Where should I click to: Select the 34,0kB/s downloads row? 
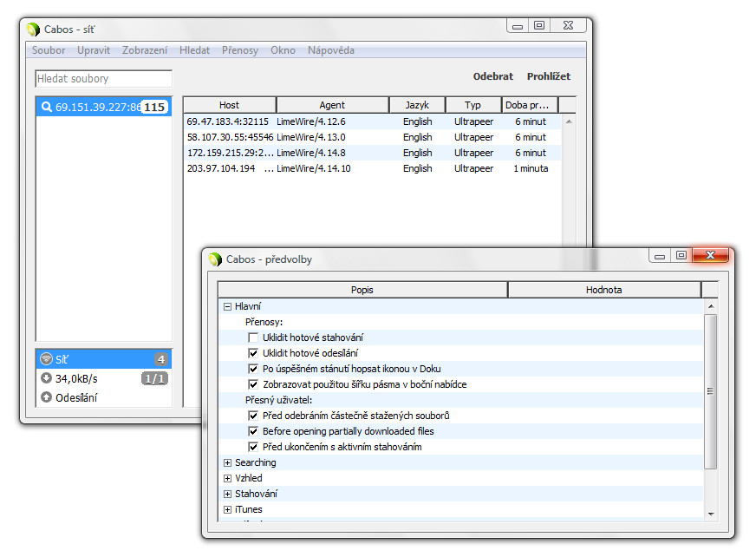104,378
